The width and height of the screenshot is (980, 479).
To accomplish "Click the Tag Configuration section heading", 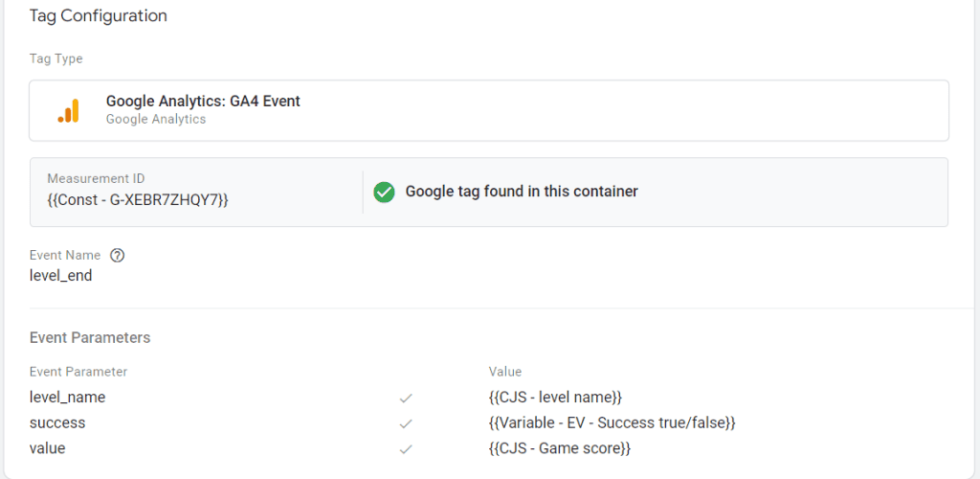I will point(99,16).
